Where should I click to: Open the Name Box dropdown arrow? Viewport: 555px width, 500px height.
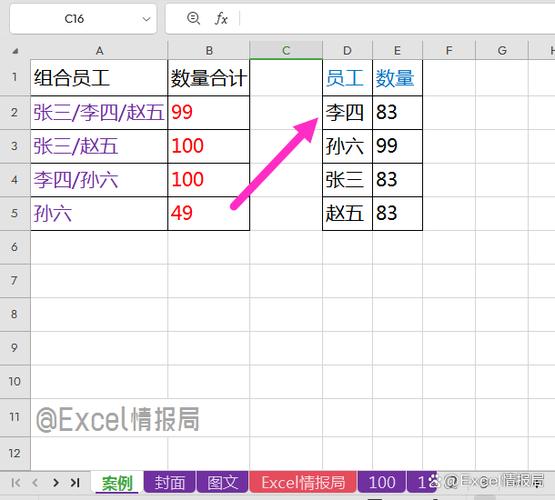tap(146, 19)
